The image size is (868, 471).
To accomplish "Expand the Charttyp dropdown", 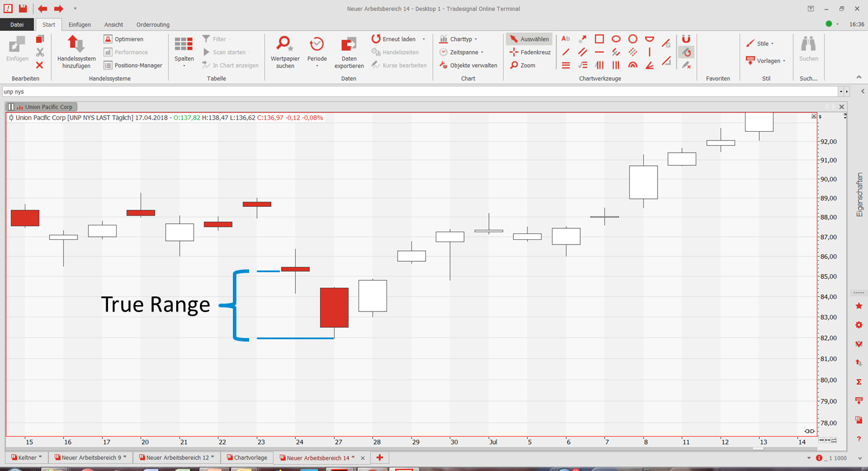I will 459,39.
